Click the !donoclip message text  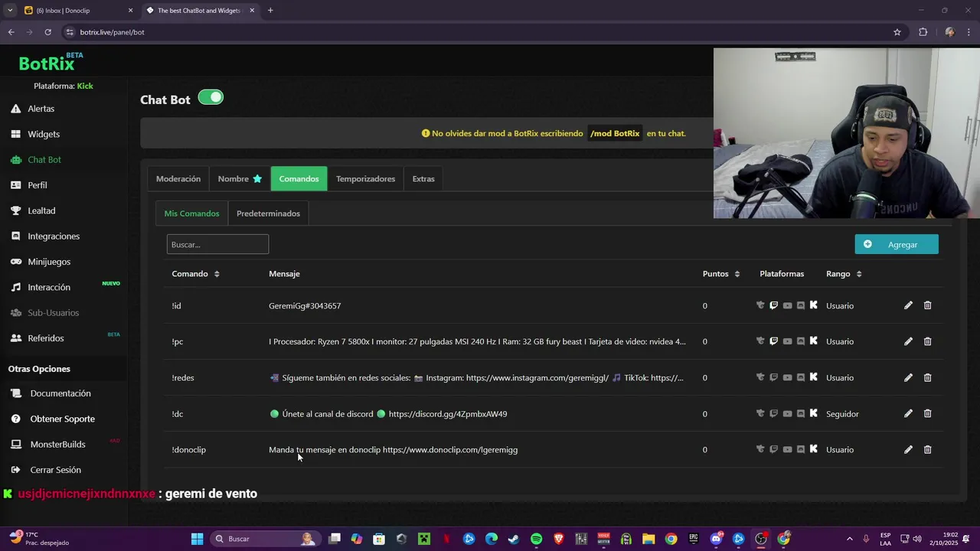[393, 450]
